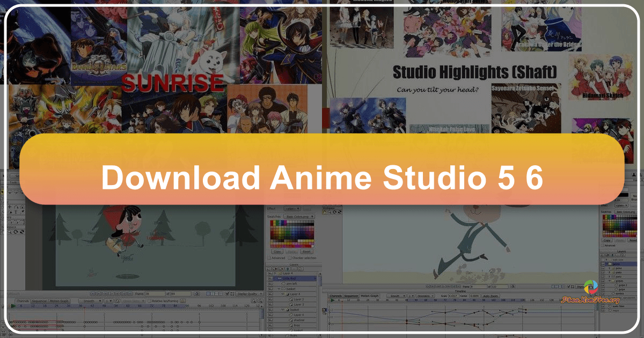This screenshot has height=338, width=644.
Task: Click the new layer icon in the Layers panel
Action: pyautogui.click(x=268, y=269)
